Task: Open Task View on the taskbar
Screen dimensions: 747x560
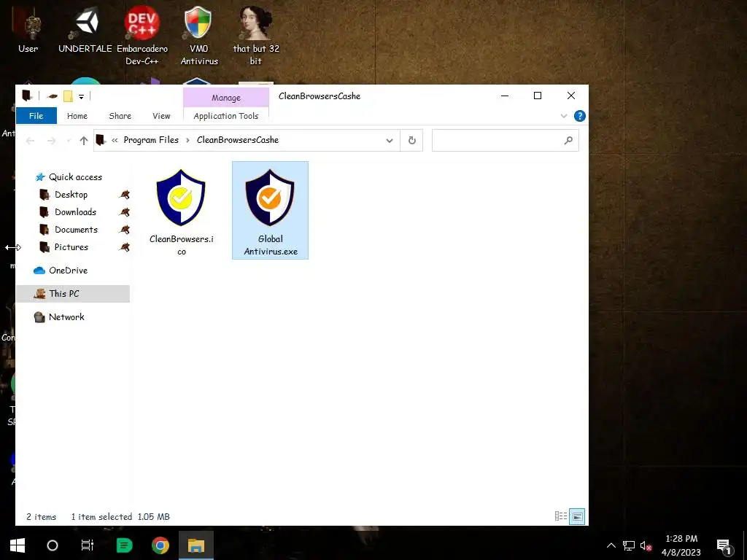Action: coord(88,545)
